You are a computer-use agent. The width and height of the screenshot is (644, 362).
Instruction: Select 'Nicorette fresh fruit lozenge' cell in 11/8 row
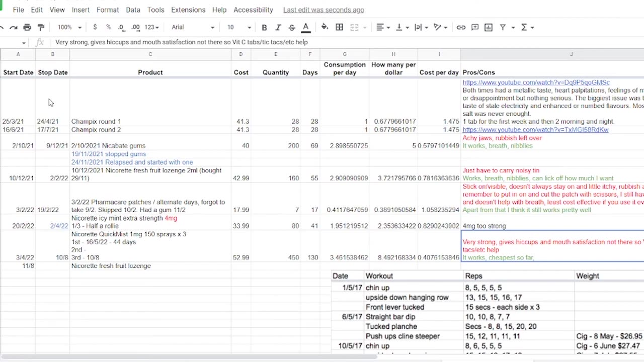[150, 266]
